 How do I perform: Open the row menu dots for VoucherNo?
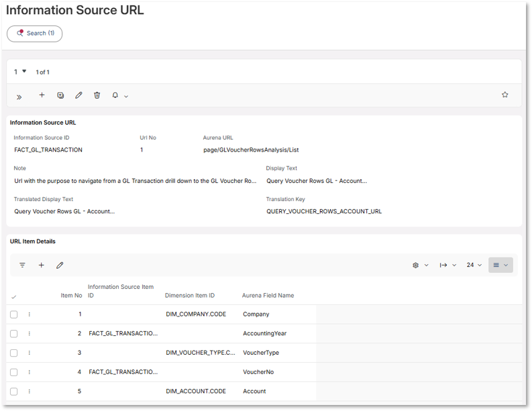29,372
